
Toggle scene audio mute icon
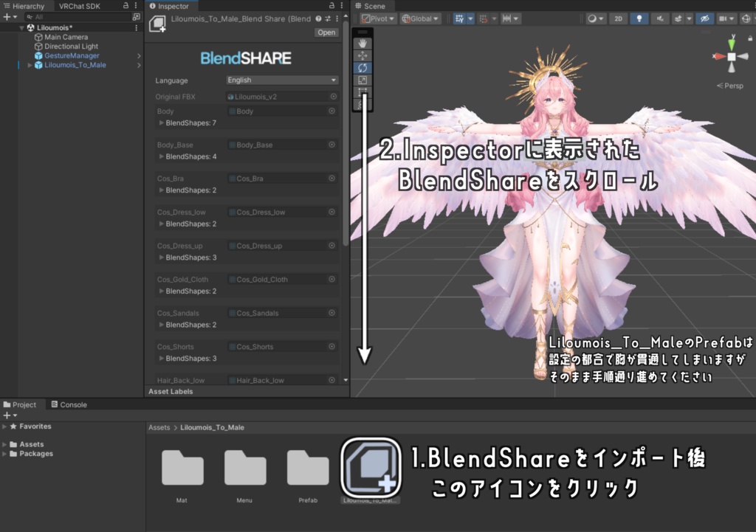point(660,18)
